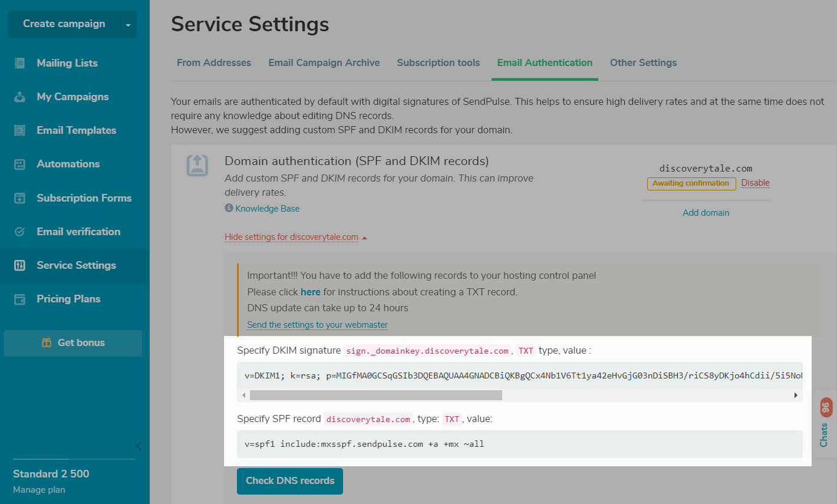This screenshot has width=837, height=504.
Task: Click the Mailing Lists sidebar icon
Action: click(x=19, y=63)
